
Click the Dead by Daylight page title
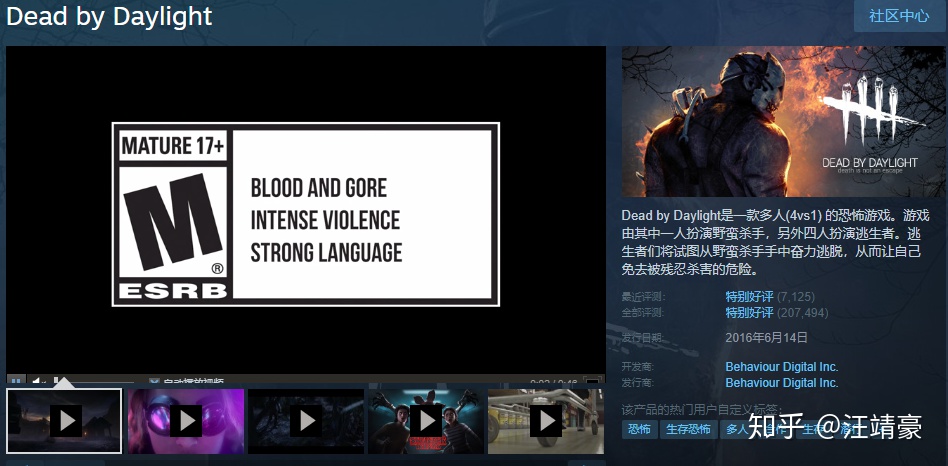point(109,16)
